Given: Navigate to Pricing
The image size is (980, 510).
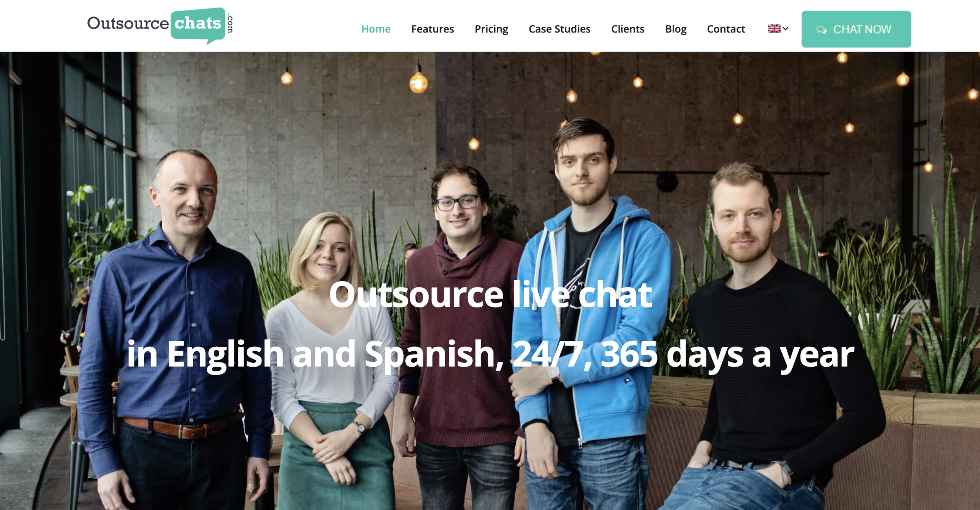Looking at the screenshot, I should 491,29.
